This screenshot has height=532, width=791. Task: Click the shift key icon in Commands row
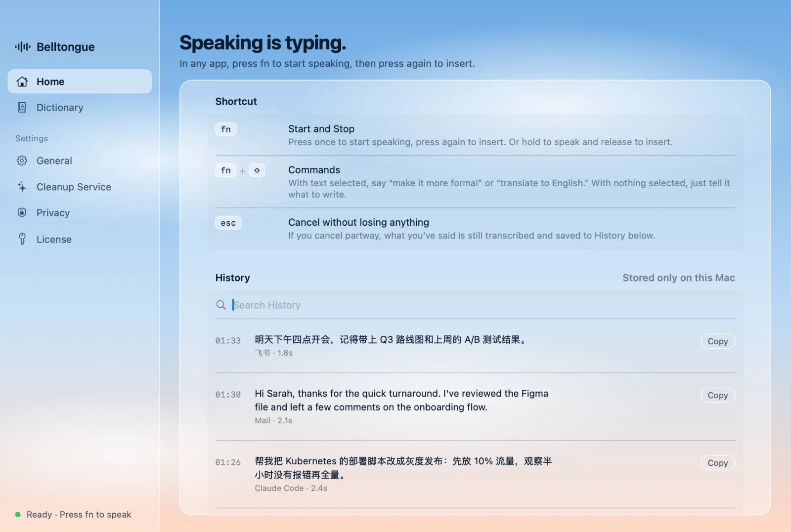click(x=257, y=170)
